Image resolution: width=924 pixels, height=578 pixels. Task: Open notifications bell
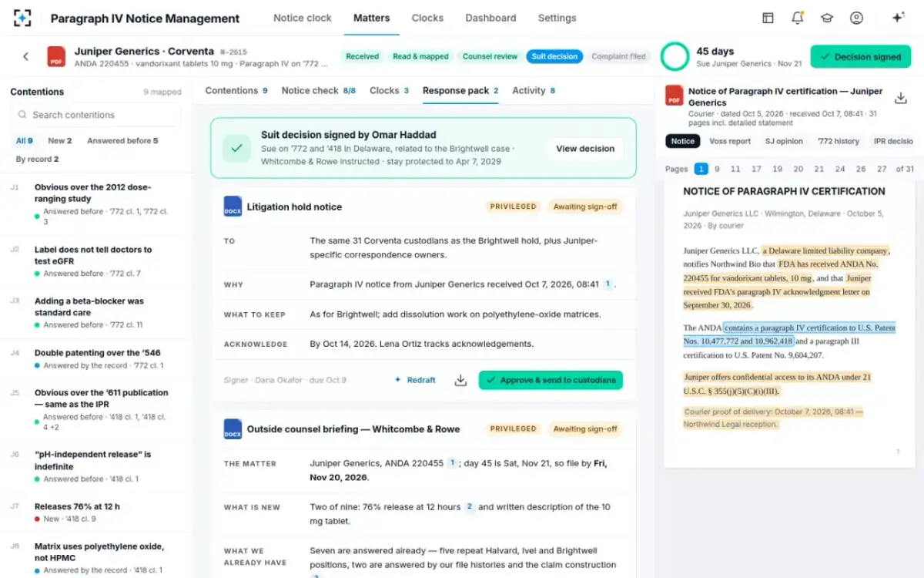pyautogui.click(x=798, y=18)
